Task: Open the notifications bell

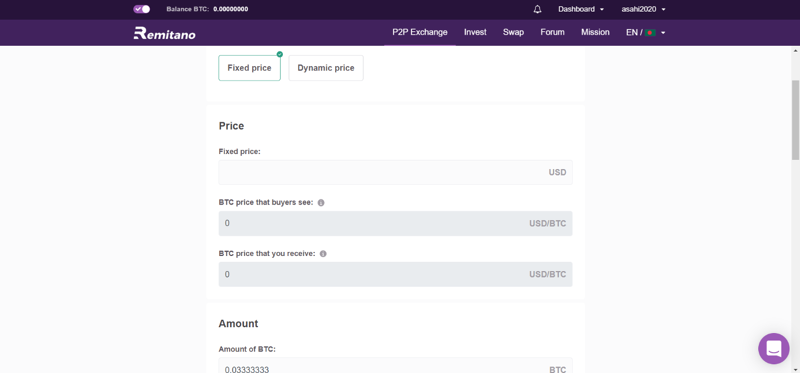Action: 537,9
